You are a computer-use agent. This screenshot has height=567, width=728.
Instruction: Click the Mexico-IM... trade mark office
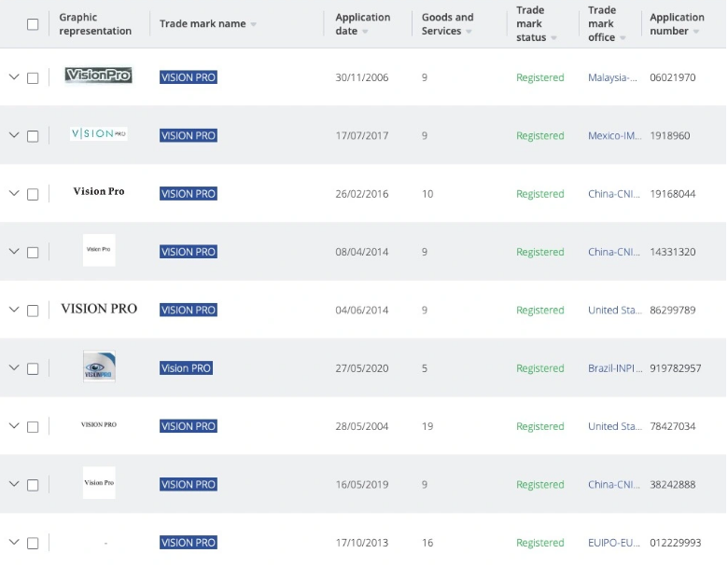point(613,136)
